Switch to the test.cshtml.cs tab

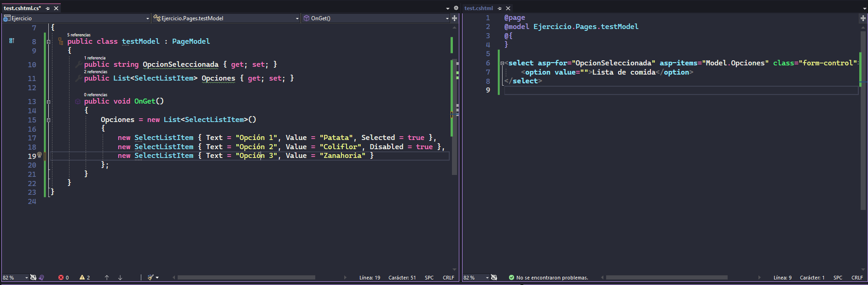click(22, 8)
